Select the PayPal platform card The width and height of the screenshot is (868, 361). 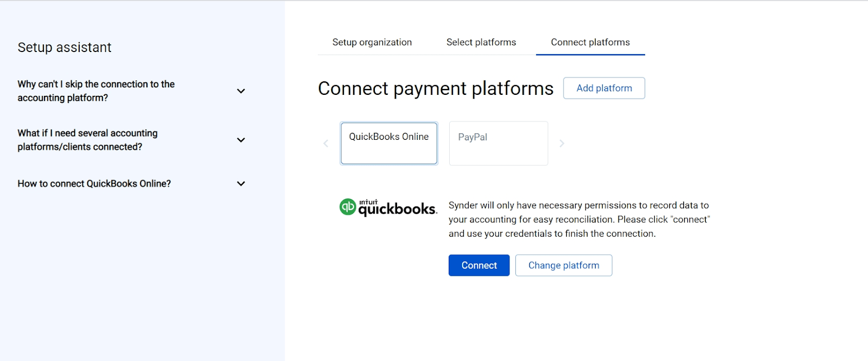(x=497, y=143)
